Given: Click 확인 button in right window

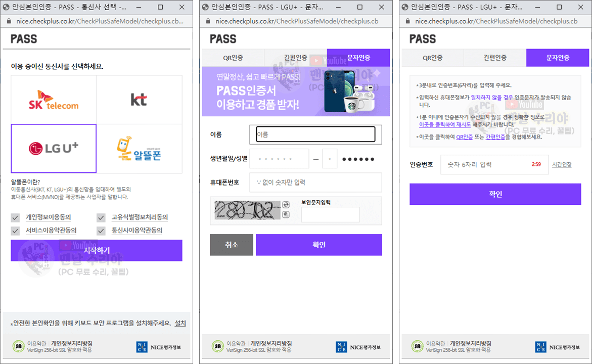Looking at the screenshot, I should tap(495, 194).
